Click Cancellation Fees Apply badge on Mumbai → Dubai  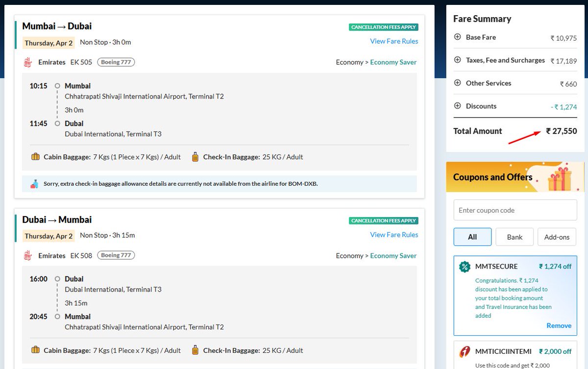coord(384,27)
